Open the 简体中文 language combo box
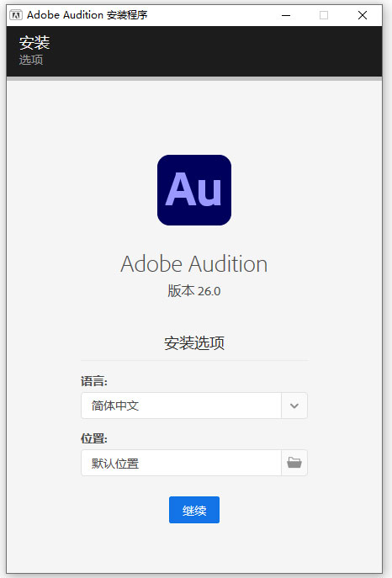Viewport: 392px width, 578px height. coord(194,406)
